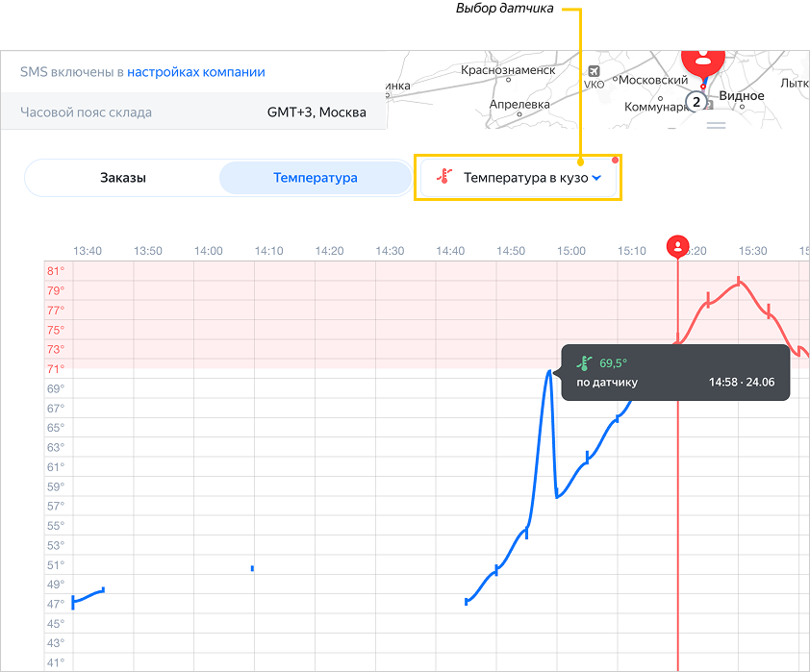The image size is (810, 672).
Task: Open the настройках компании link
Action: click(x=196, y=72)
